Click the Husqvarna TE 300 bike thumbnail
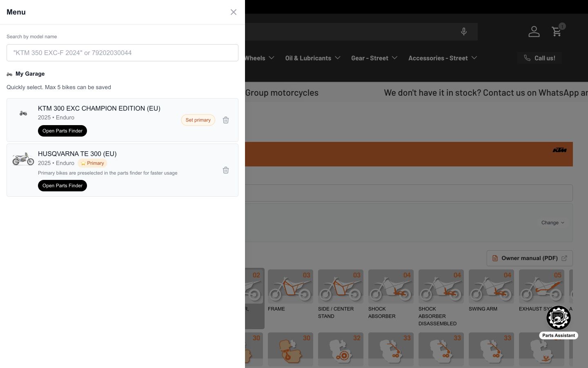The height and width of the screenshot is (368, 588). 23,159
